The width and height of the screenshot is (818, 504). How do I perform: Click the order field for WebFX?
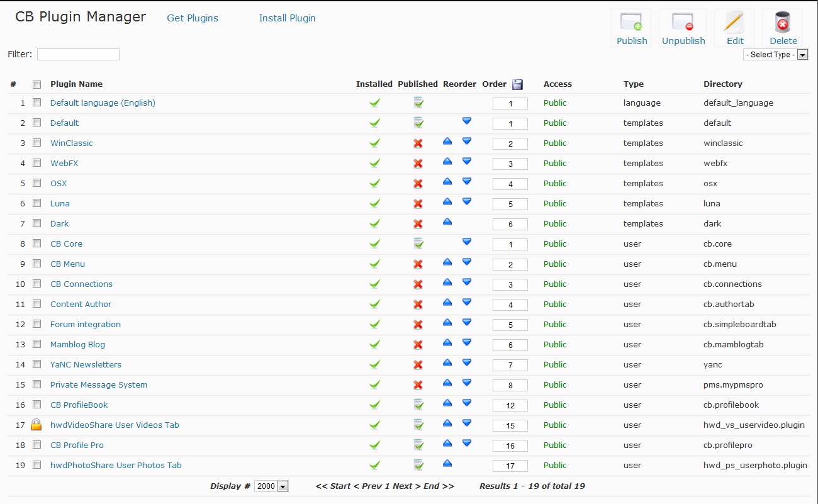(510, 164)
